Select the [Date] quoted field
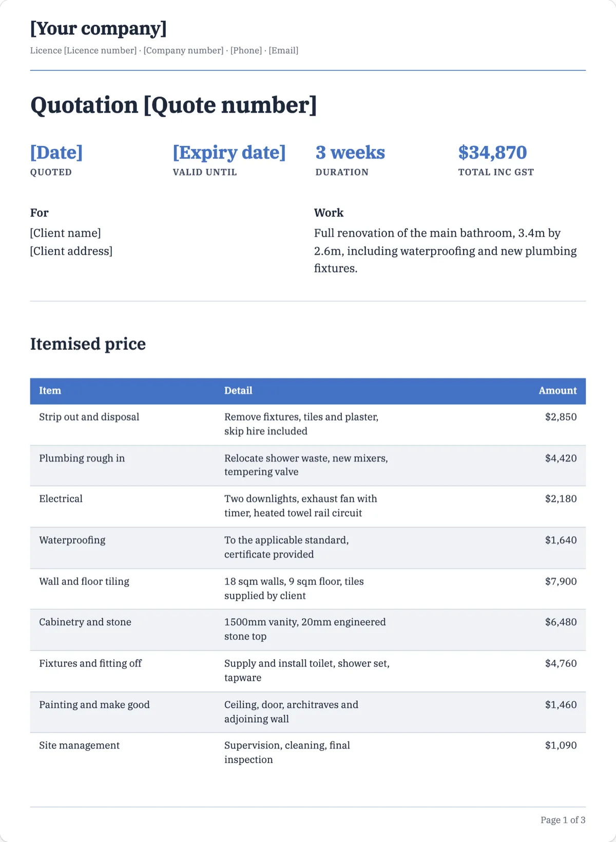Screen dimensions: 616x842 (x=56, y=153)
